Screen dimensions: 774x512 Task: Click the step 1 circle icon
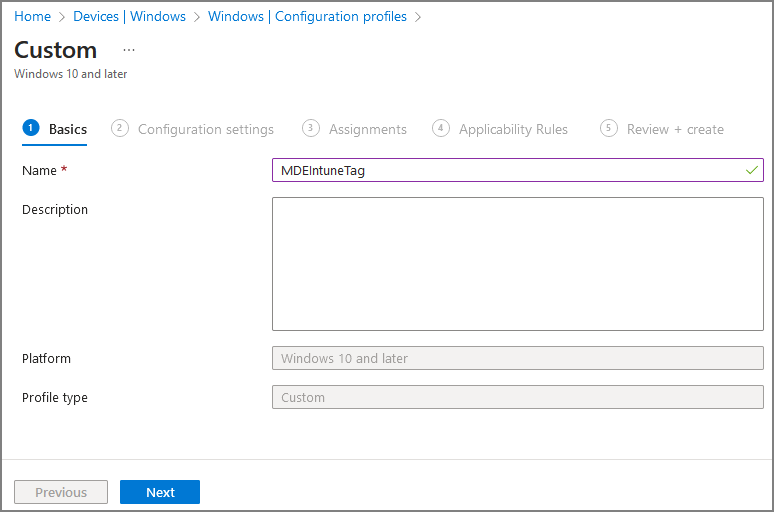coord(31,128)
